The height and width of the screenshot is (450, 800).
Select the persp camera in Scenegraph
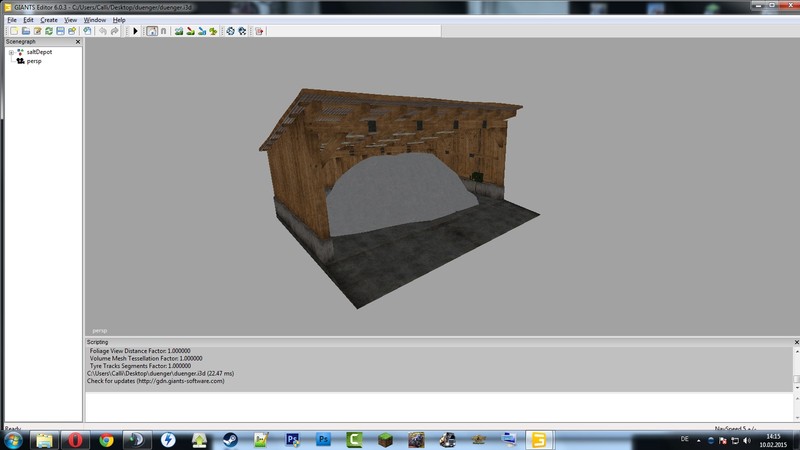point(34,61)
